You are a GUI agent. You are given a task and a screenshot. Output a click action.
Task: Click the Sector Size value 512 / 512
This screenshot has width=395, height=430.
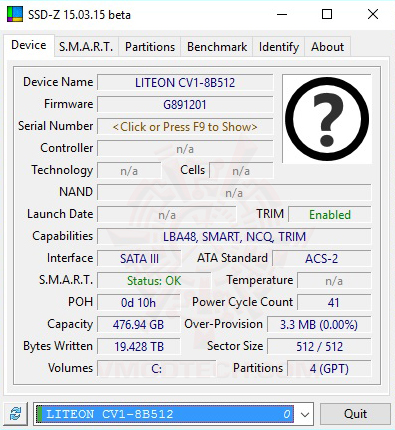[319, 347]
